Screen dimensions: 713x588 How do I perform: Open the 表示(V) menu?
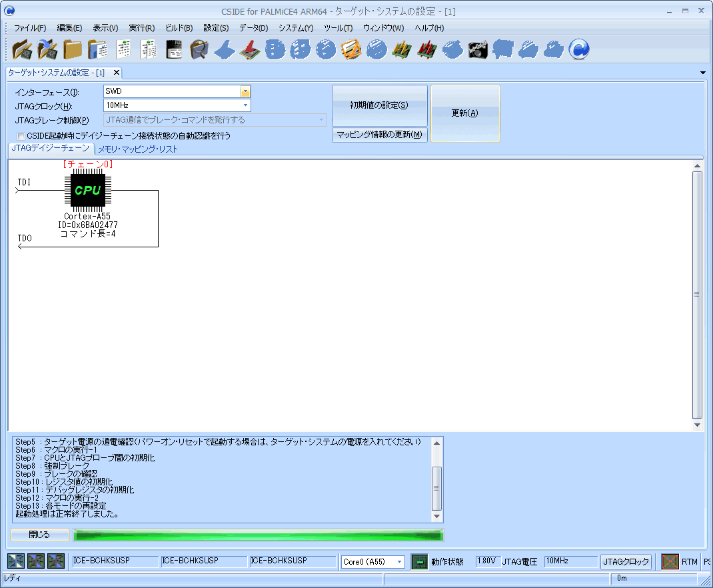pyautogui.click(x=105, y=28)
